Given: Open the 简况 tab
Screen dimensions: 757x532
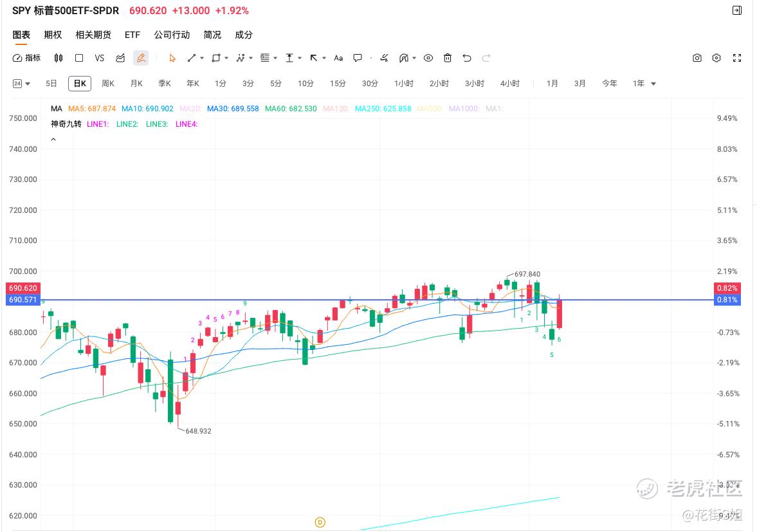Looking at the screenshot, I should pyautogui.click(x=212, y=35).
